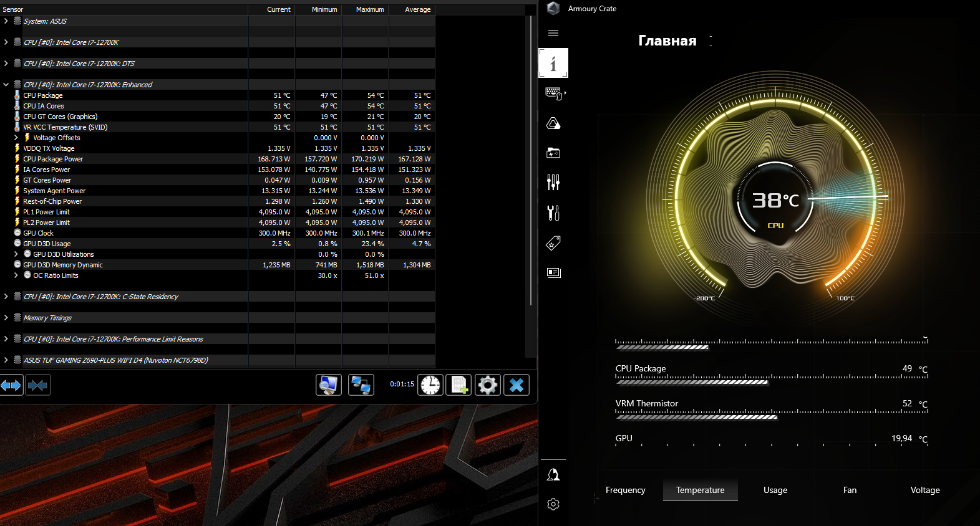
Task: Open the Game Library gamepad icon
Action: (553, 153)
